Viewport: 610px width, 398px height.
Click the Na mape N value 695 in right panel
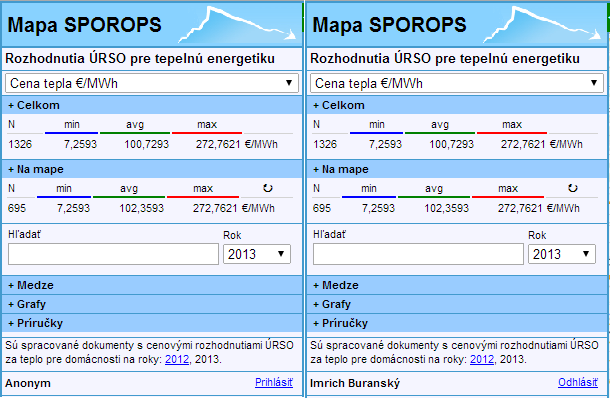322,208
